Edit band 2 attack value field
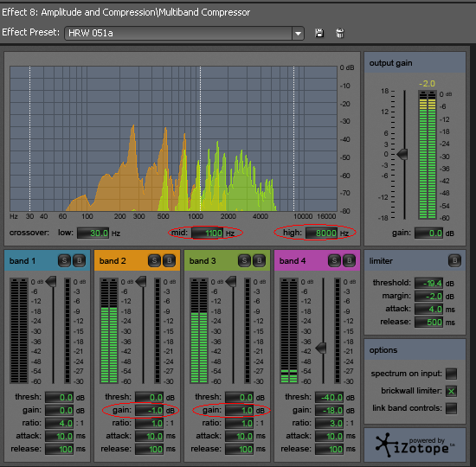Image resolution: width=476 pixels, height=467 pixels. click(149, 436)
